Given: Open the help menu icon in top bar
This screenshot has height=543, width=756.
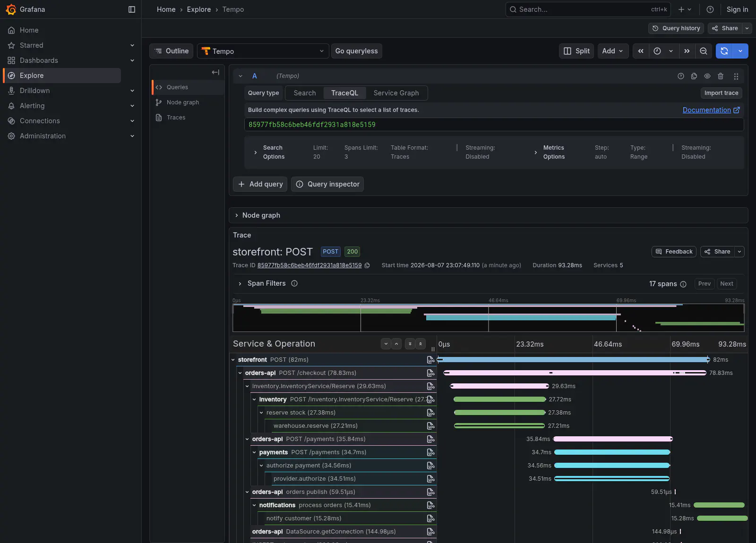Looking at the screenshot, I should (x=710, y=9).
